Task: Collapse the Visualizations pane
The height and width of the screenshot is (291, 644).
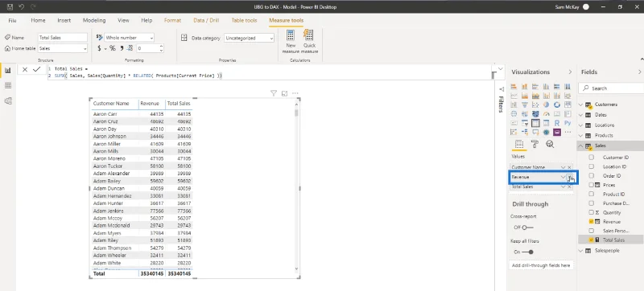Action: click(x=570, y=72)
